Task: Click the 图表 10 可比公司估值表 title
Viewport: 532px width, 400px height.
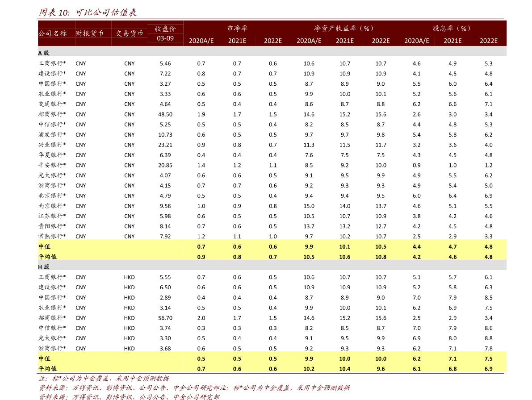Action: point(88,12)
